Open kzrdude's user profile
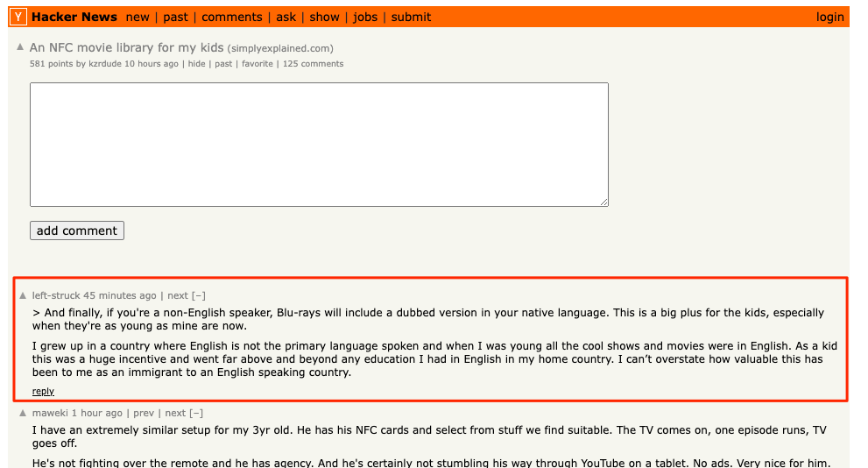The image size is (868, 468). (105, 64)
